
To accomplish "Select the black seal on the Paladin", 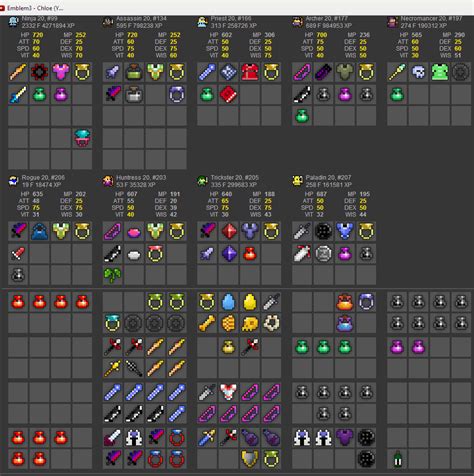I will click(323, 231).
